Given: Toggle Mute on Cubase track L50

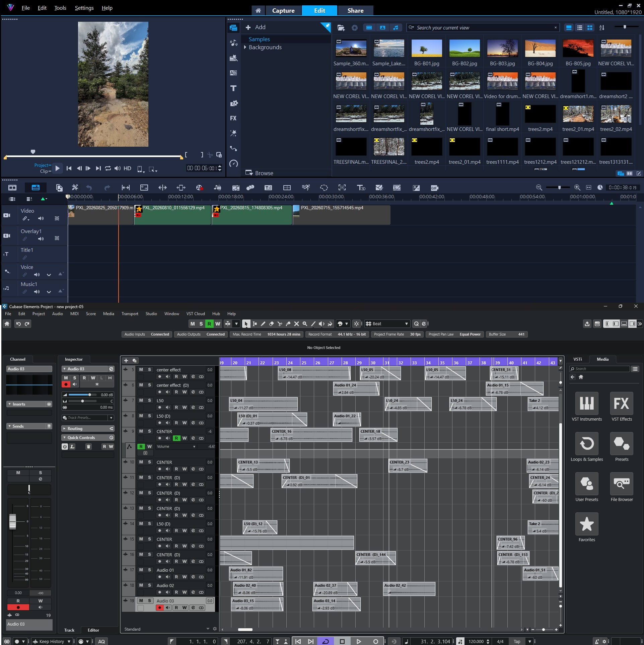Looking at the screenshot, I should click(x=141, y=401).
